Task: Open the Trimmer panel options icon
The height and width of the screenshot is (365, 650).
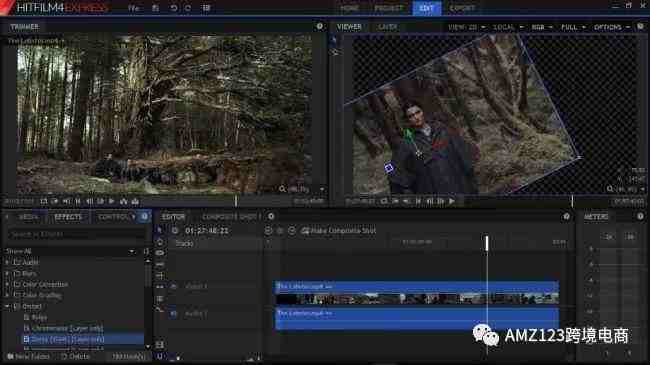Action: [x=320, y=26]
